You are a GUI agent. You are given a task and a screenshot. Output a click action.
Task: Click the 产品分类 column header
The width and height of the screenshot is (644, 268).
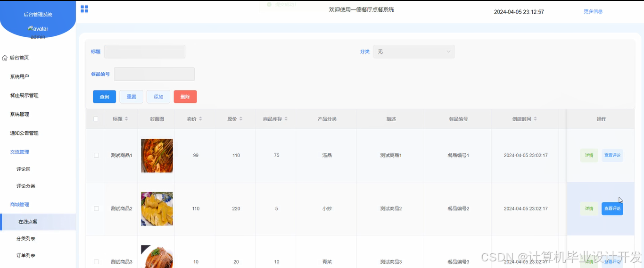point(327,119)
